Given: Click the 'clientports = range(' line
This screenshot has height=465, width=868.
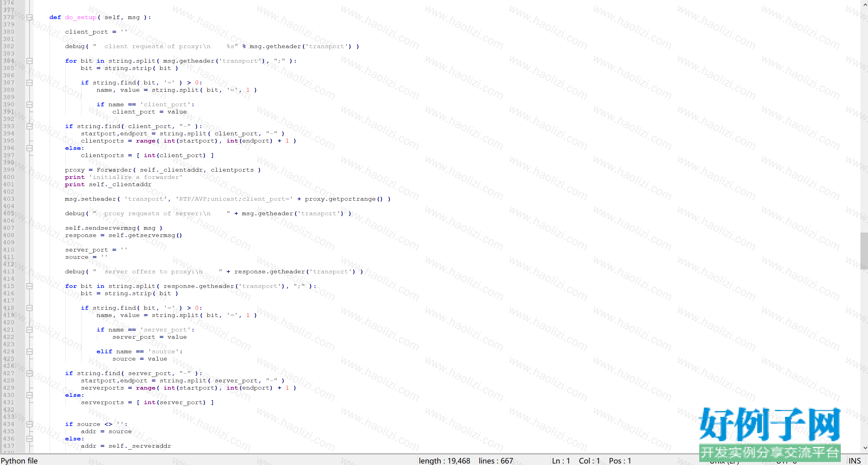Looking at the screenshot, I should 189,141.
